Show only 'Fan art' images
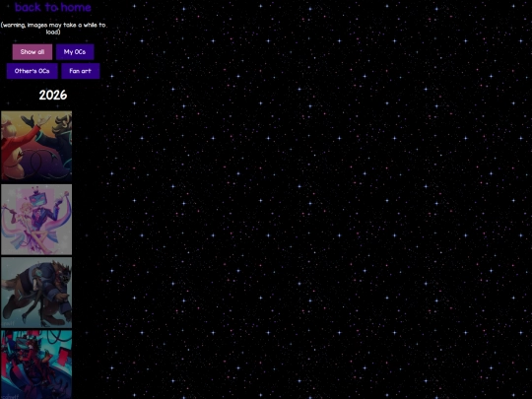 click(81, 71)
